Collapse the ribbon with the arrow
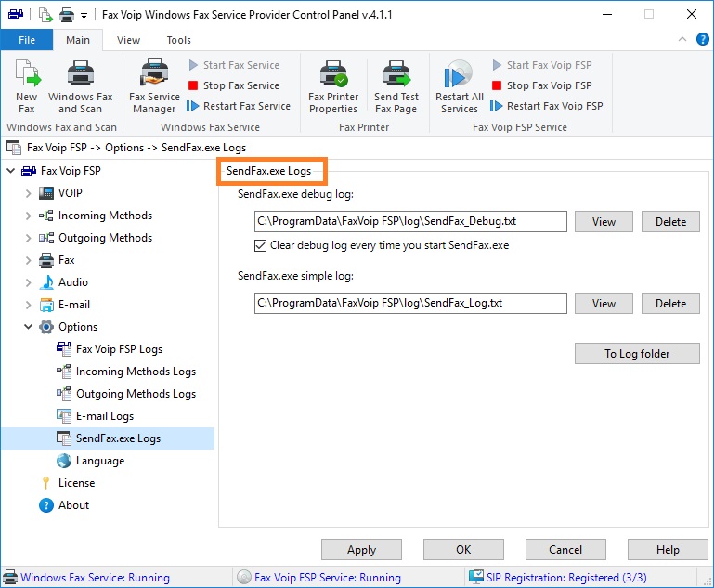The height and width of the screenshot is (588, 714). (x=682, y=39)
